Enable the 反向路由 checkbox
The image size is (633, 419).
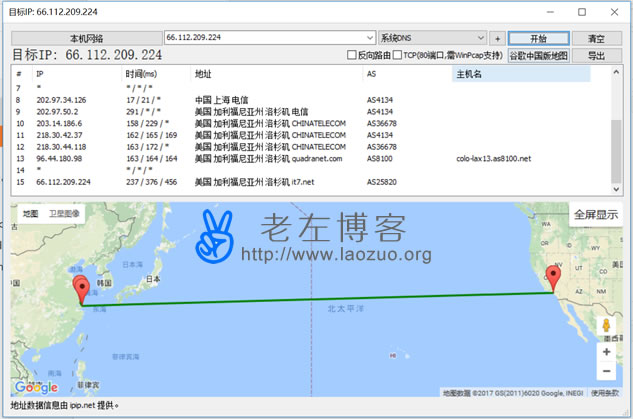[x=351, y=55]
